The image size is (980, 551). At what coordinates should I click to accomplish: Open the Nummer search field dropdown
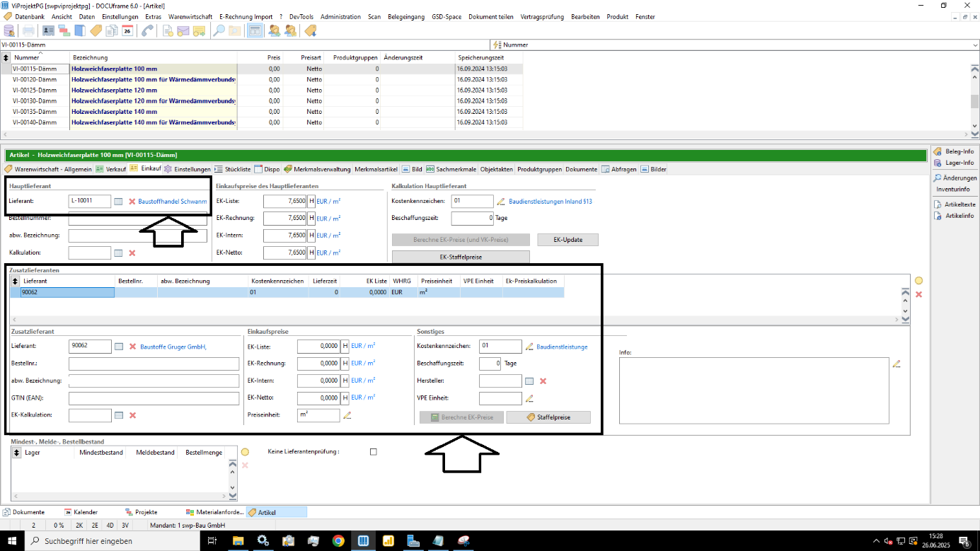coord(974,45)
